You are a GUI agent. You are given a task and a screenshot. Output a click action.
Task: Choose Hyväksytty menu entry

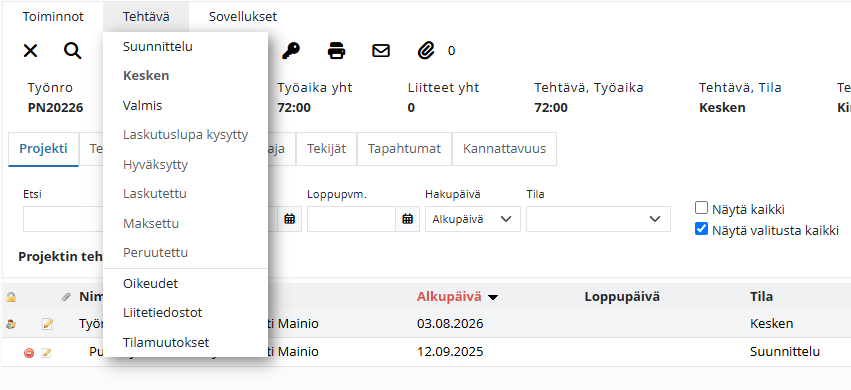[186, 165]
